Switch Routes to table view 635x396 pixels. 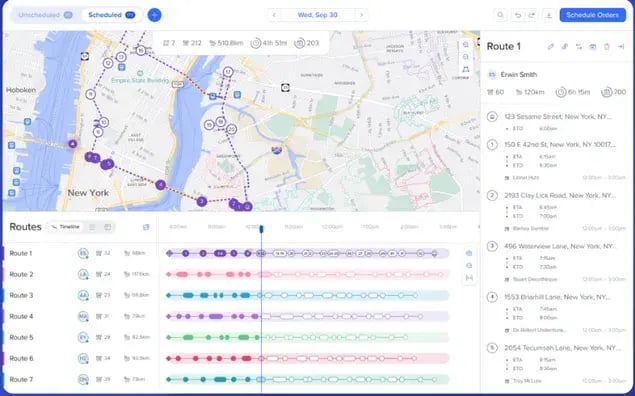(107, 227)
